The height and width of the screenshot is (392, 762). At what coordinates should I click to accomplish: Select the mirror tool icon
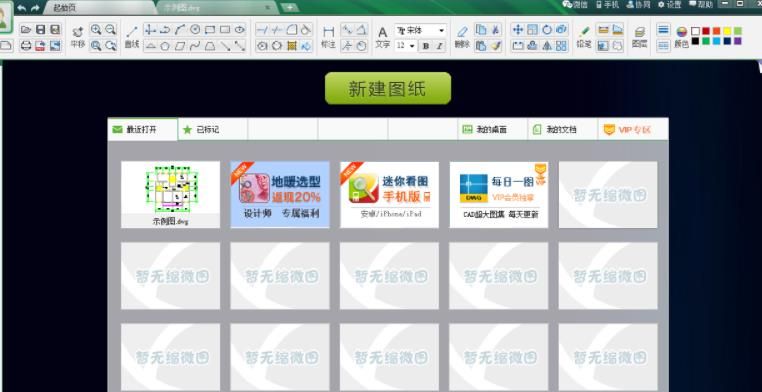click(x=547, y=46)
